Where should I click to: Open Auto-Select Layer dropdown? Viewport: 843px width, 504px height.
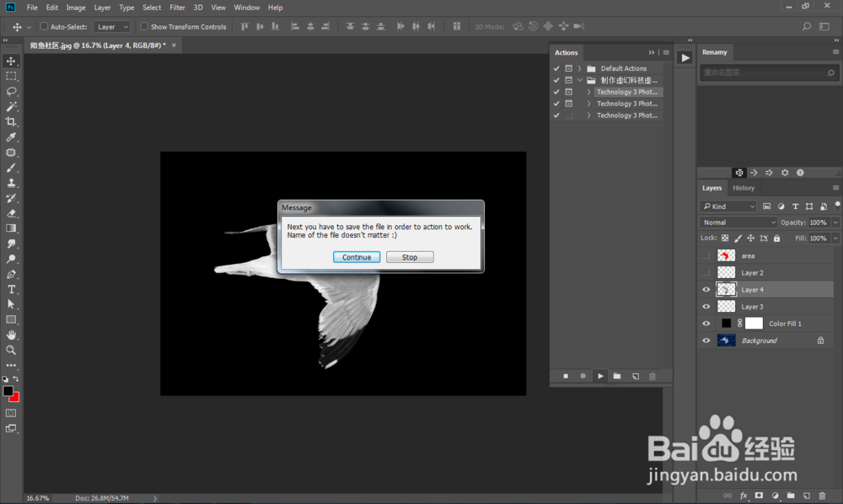click(x=112, y=26)
